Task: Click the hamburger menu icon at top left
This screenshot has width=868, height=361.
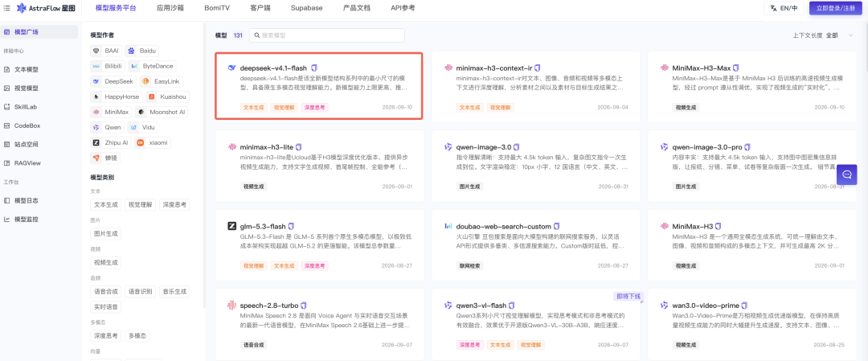Action: [6, 8]
